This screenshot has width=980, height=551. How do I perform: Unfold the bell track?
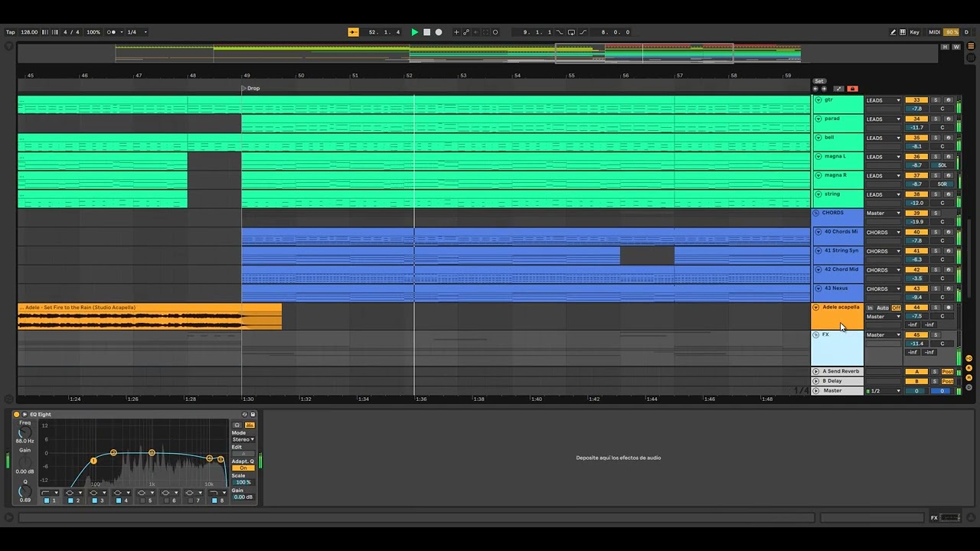coord(818,138)
